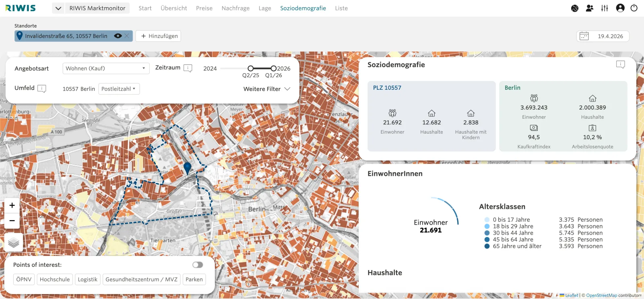Click the Berlin Einwohner people icon
The height and width of the screenshot is (299, 644).
(x=534, y=98)
